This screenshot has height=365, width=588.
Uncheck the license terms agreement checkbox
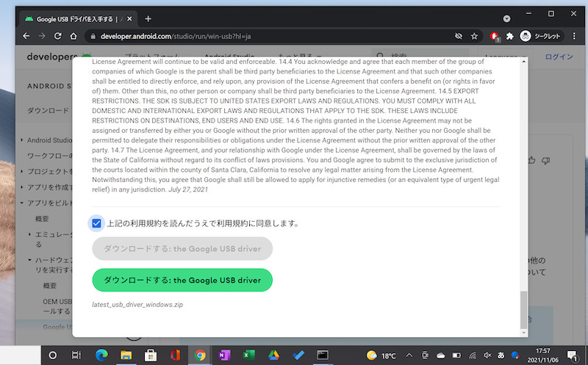97,223
